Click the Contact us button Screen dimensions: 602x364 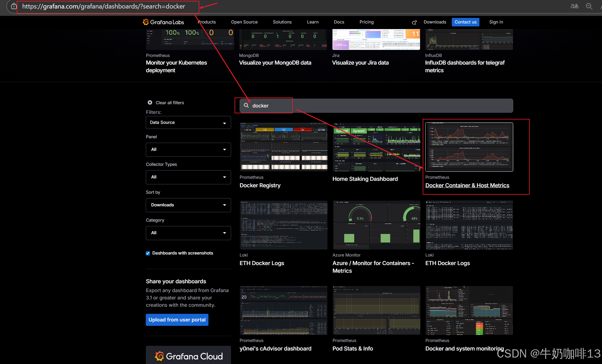pos(465,22)
